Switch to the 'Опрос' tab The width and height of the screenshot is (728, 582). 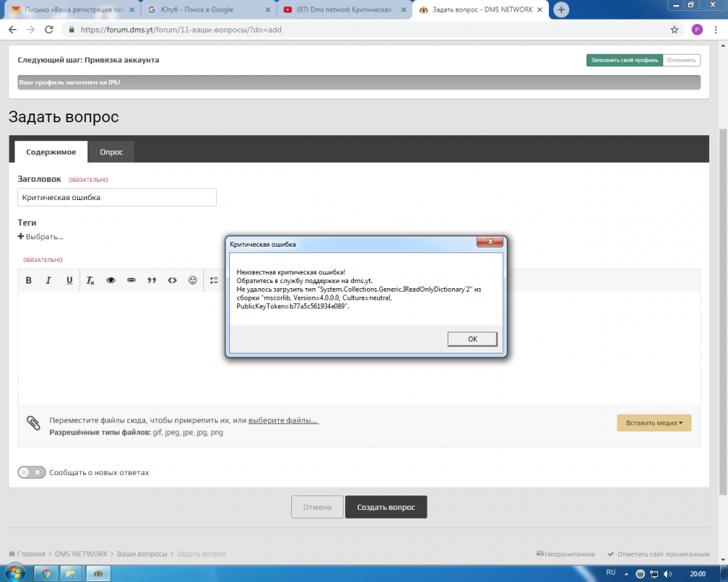[x=111, y=152]
